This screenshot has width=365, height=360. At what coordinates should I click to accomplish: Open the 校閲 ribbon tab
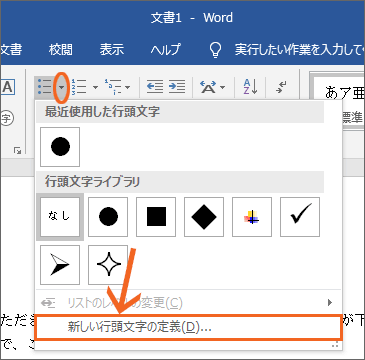click(61, 50)
